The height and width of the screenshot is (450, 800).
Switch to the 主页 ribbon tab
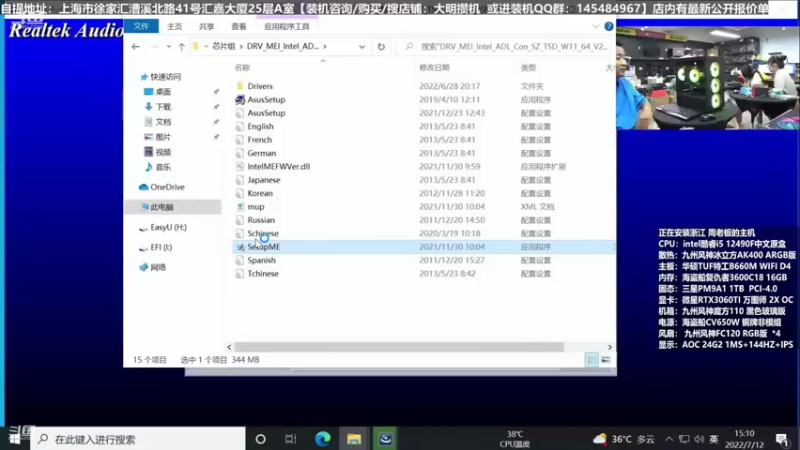[x=174, y=27]
